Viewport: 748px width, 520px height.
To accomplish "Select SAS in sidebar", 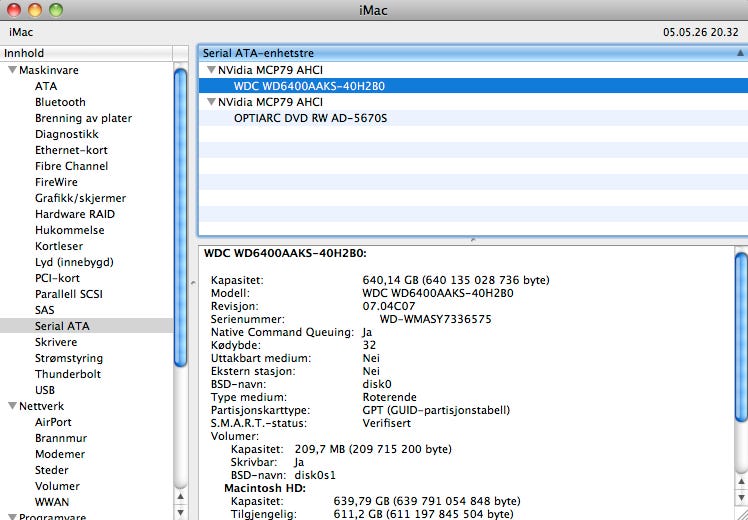I will tap(44, 310).
